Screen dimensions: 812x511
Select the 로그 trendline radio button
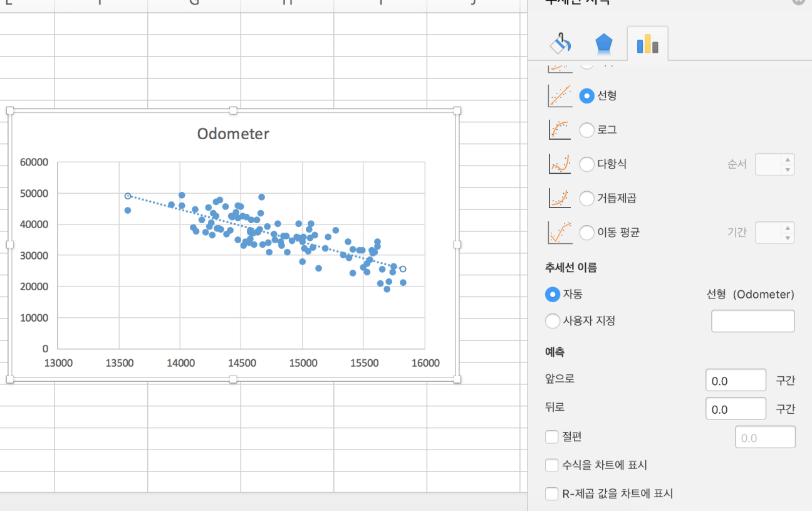coord(587,130)
